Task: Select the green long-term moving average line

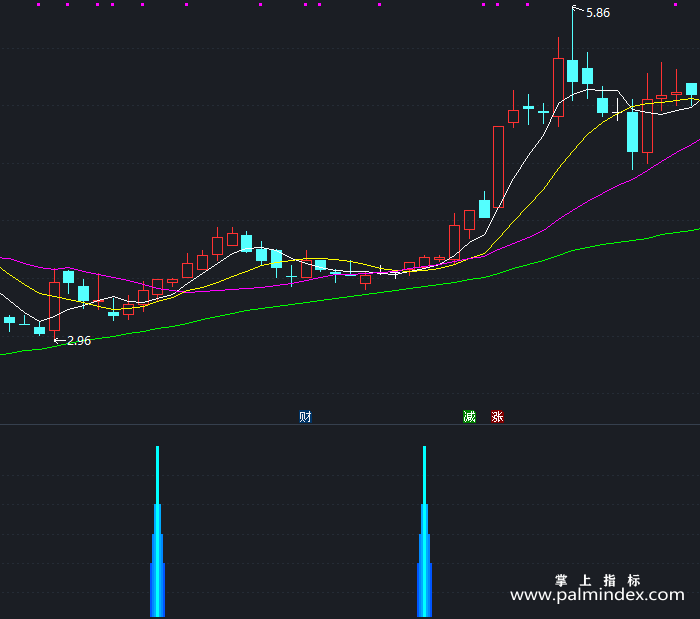Action: pyautogui.click(x=350, y=296)
